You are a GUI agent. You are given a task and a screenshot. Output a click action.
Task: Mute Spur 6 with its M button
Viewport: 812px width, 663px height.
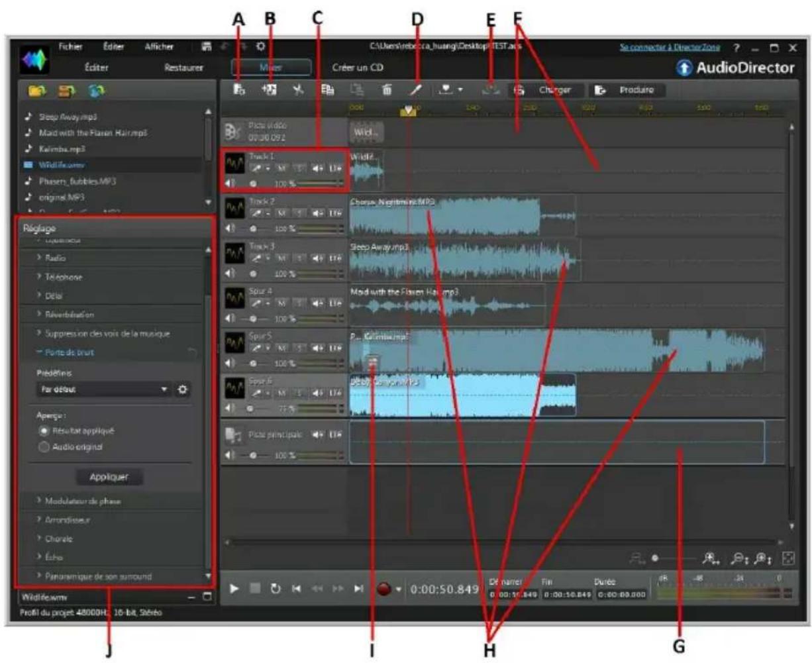(x=282, y=393)
